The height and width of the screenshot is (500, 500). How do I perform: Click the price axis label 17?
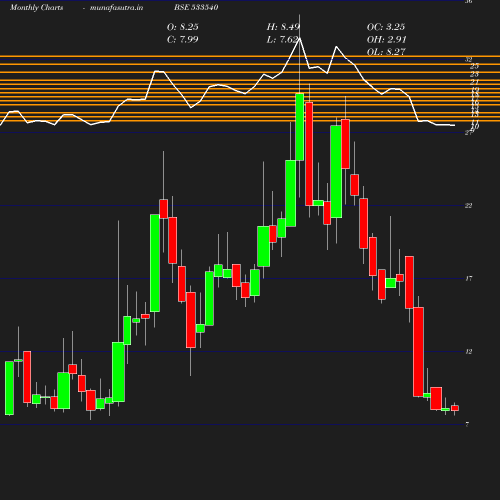[x=468, y=278]
